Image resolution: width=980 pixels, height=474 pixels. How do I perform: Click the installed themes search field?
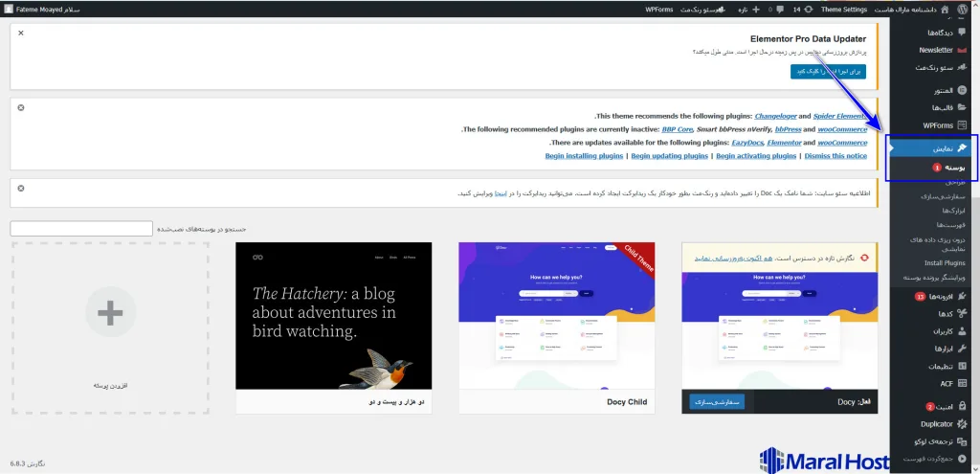[81, 229]
